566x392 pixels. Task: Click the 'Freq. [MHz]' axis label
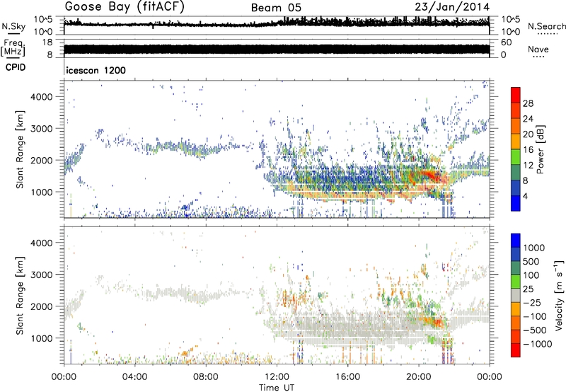[x=13, y=47]
